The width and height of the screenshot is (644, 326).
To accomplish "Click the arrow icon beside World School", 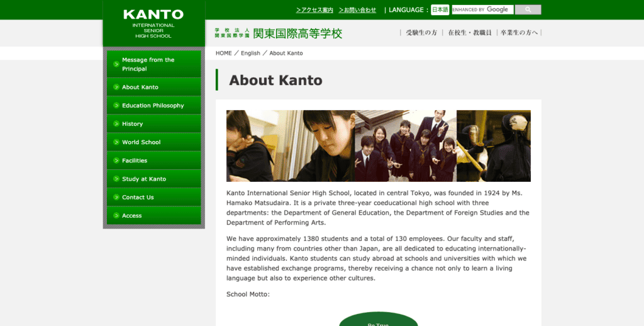I will click(116, 142).
